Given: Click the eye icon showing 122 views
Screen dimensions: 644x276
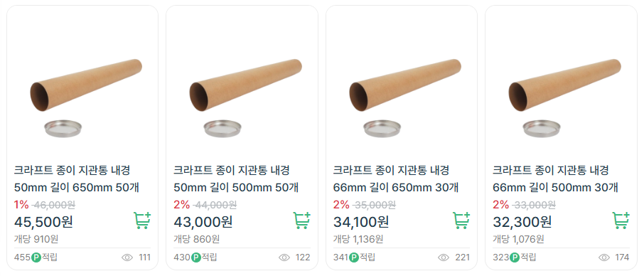Looking at the screenshot, I should point(284,258).
